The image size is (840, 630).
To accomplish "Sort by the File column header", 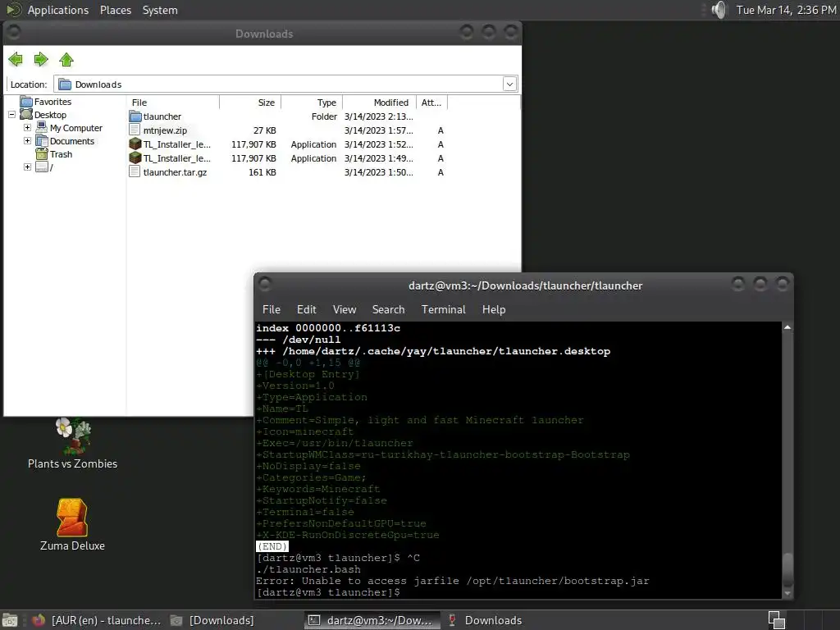I will click(173, 103).
